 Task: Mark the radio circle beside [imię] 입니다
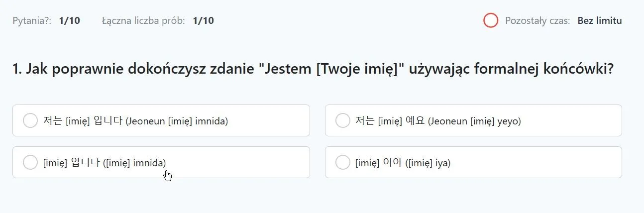(30, 162)
